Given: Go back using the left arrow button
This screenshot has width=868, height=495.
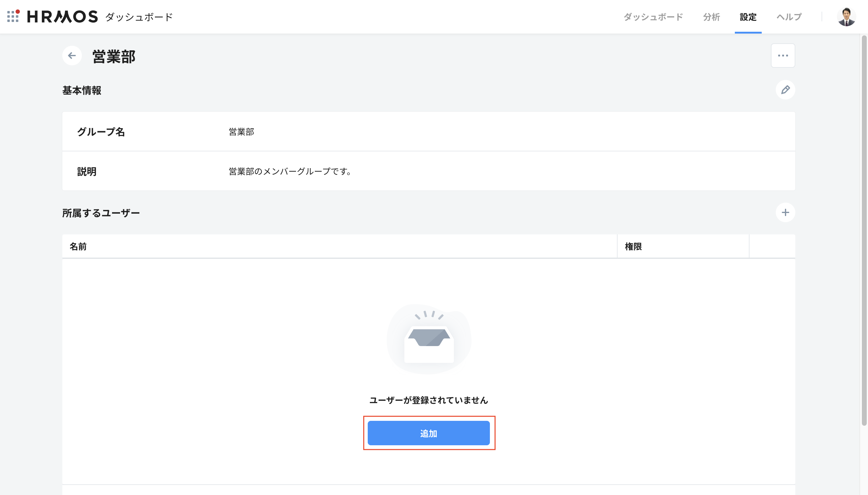Looking at the screenshot, I should tap(72, 56).
